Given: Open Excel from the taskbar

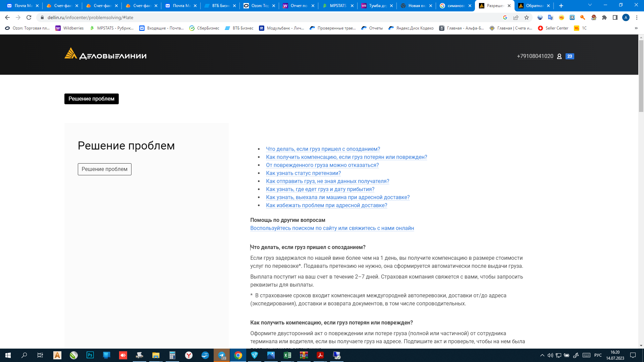Looking at the screenshot, I should [287, 355].
